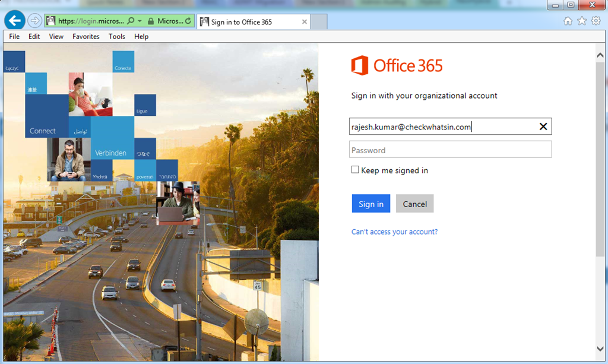The width and height of the screenshot is (608, 364).
Task: Refresh the page with reload icon
Action: 188,21
